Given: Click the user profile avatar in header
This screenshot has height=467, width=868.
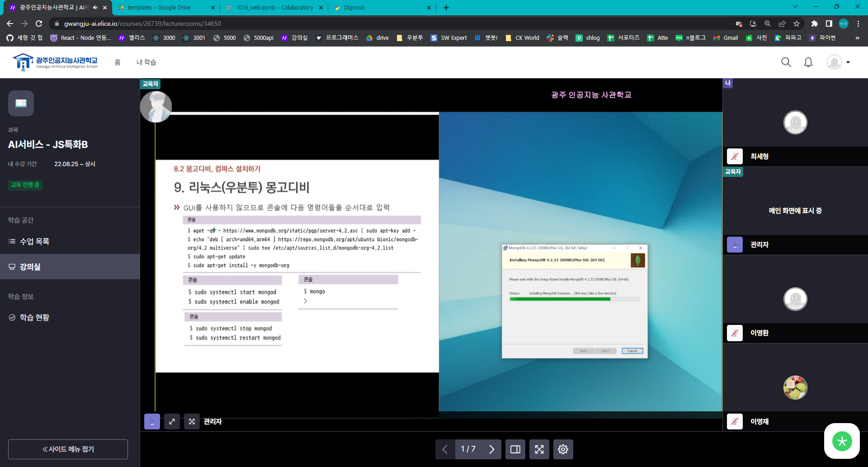Looking at the screenshot, I should pos(834,62).
